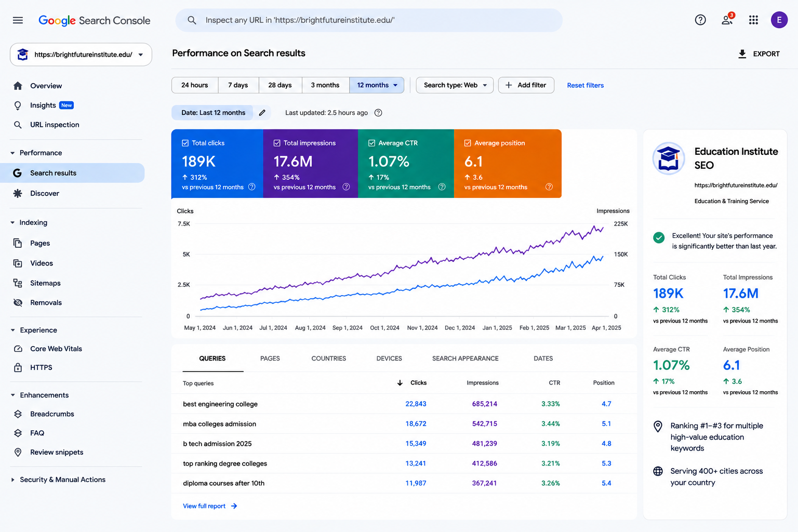Click the Sitemaps icon in sidebar

[x=18, y=283]
